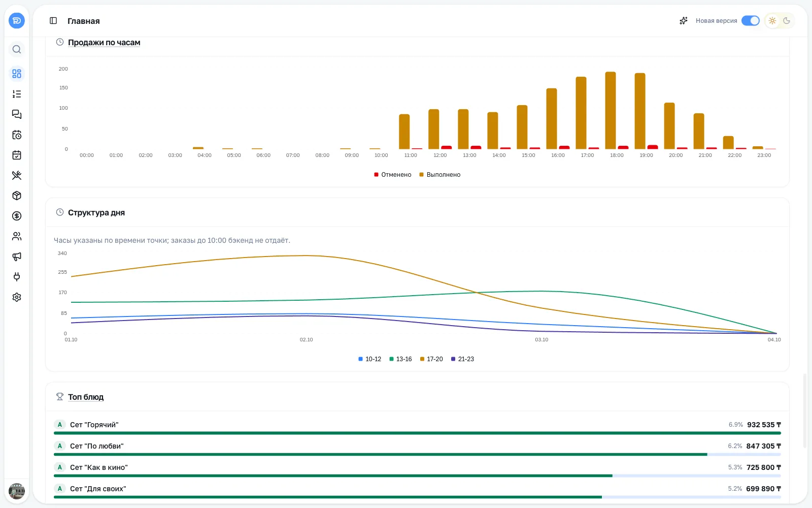The image size is (812, 508).
Task: Toggle 17-20 series in legend
Action: (x=431, y=359)
